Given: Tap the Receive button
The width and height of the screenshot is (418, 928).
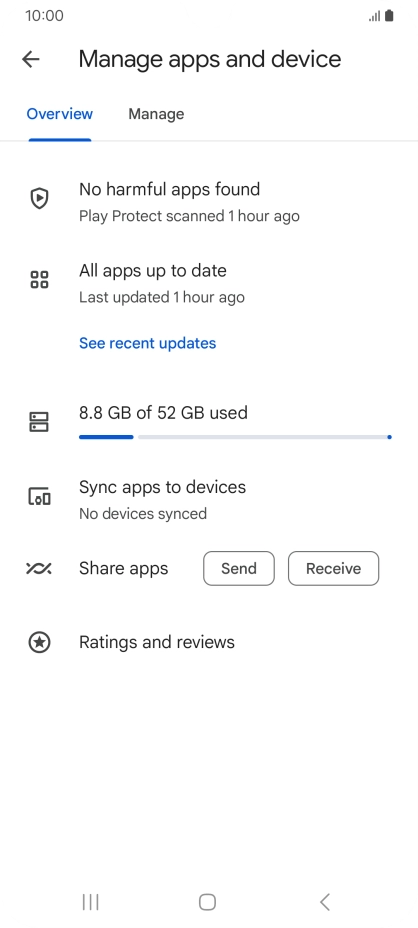Looking at the screenshot, I should [333, 569].
